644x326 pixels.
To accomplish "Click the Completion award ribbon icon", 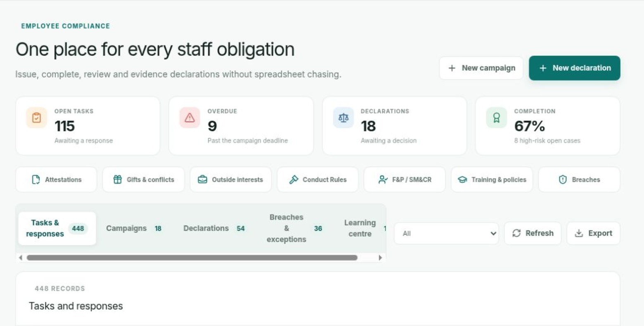I will click(496, 118).
